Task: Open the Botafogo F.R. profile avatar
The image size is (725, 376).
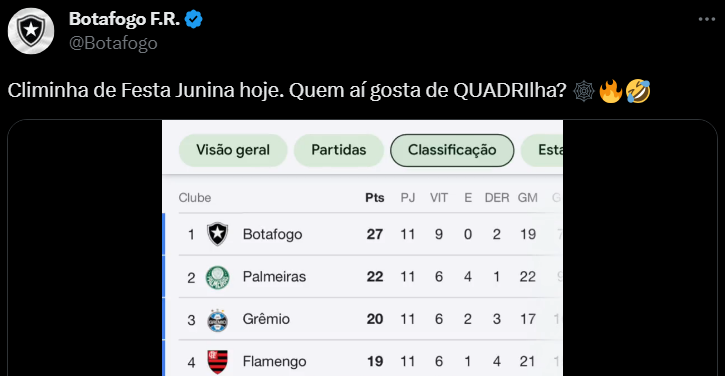Action: [x=31, y=31]
